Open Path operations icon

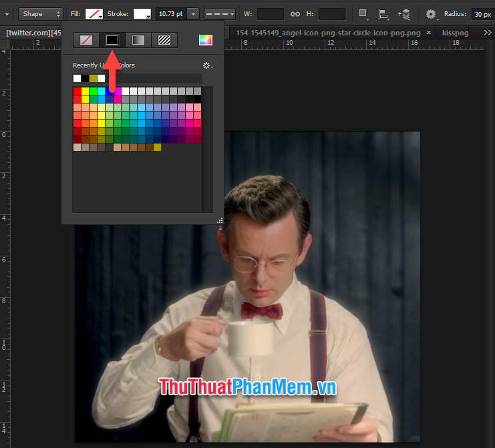coord(363,14)
